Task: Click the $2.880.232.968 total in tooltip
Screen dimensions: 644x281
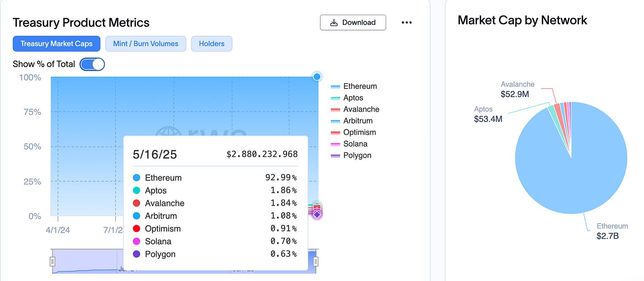Action: [x=262, y=154]
